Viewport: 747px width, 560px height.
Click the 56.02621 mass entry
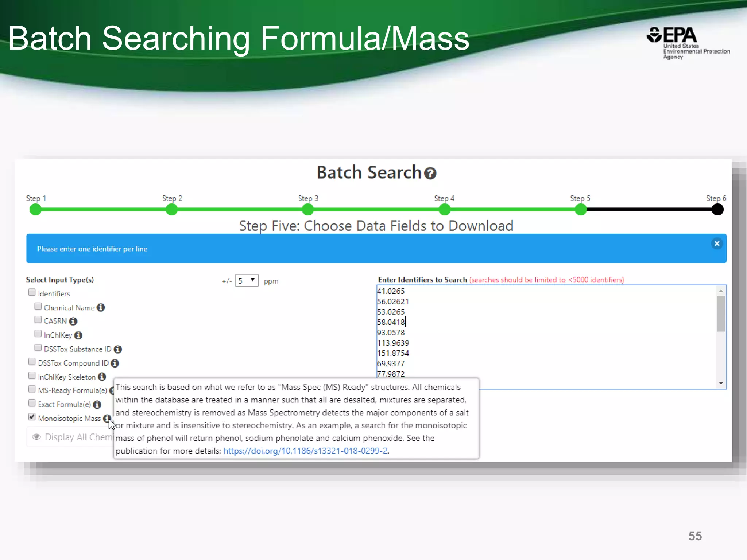point(393,302)
